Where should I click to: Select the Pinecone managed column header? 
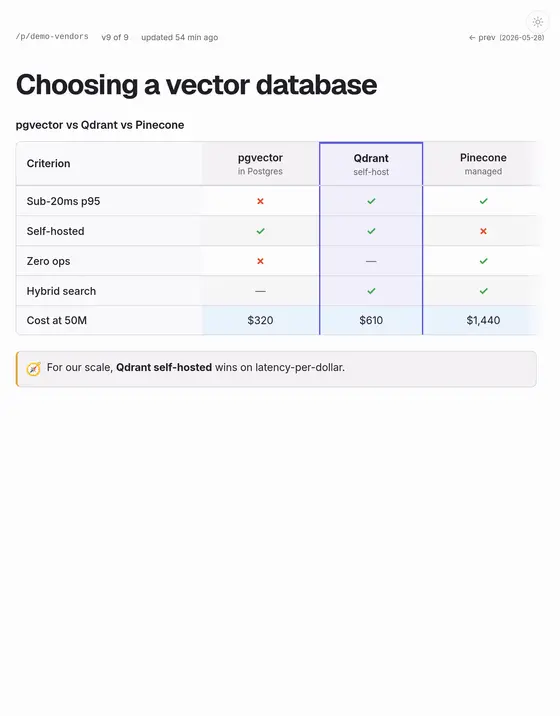click(x=483, y=163)
